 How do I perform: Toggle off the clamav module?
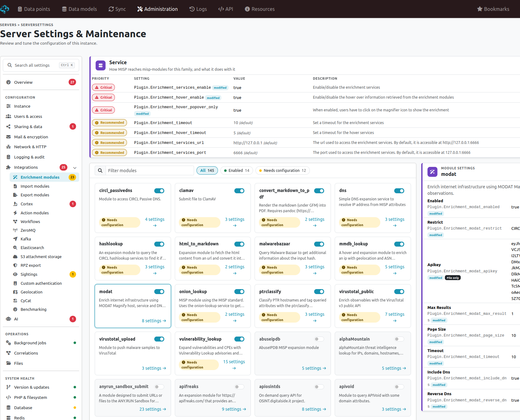tap(239, 191)
